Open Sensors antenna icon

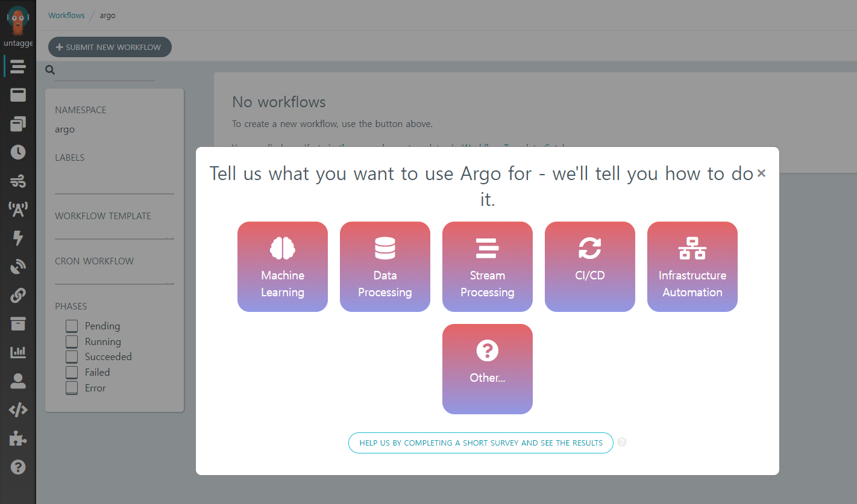click(18, 210)
